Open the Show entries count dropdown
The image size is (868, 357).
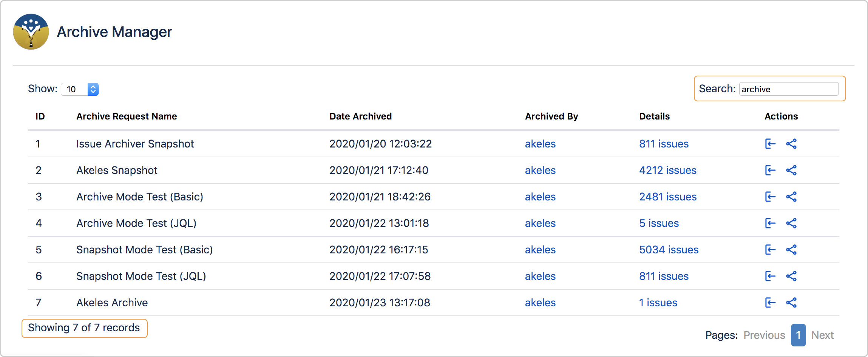coord(79,89)
